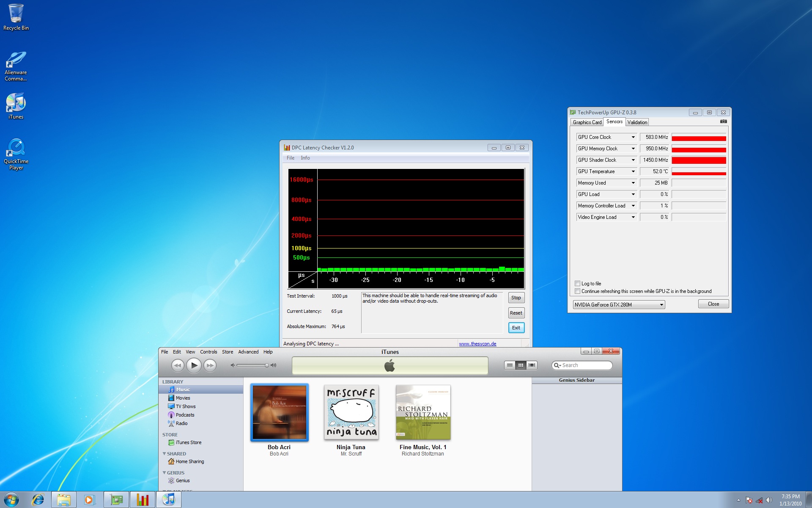Click the iTunes Search field
The image size is (812, 508).
[582, 365]
